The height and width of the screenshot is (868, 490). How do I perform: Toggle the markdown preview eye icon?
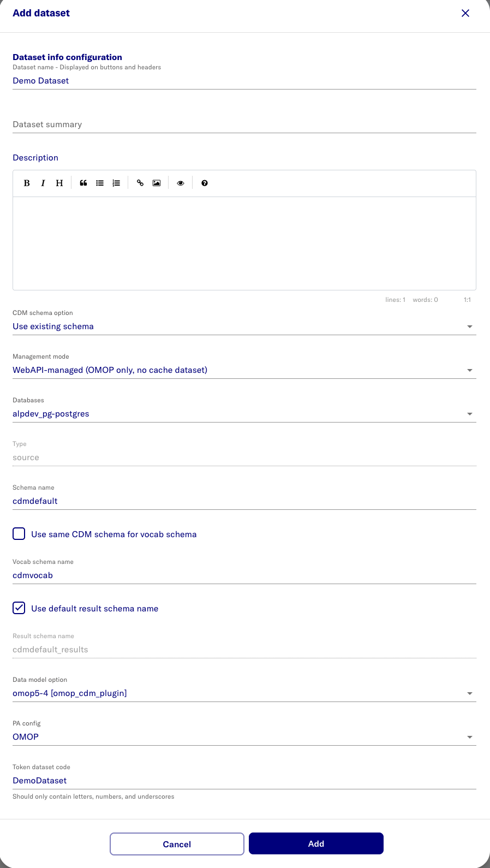[x=181, y=183]
